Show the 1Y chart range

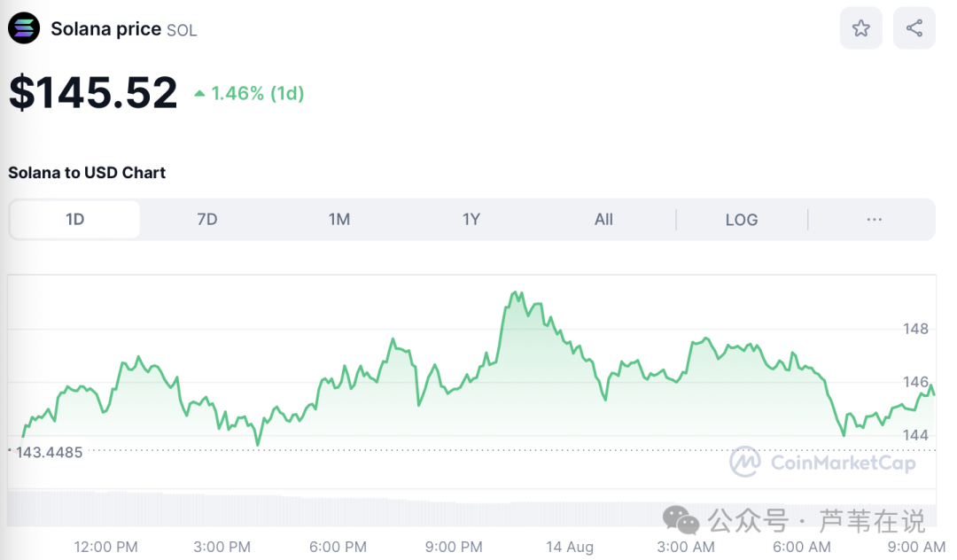pos(471,219)
